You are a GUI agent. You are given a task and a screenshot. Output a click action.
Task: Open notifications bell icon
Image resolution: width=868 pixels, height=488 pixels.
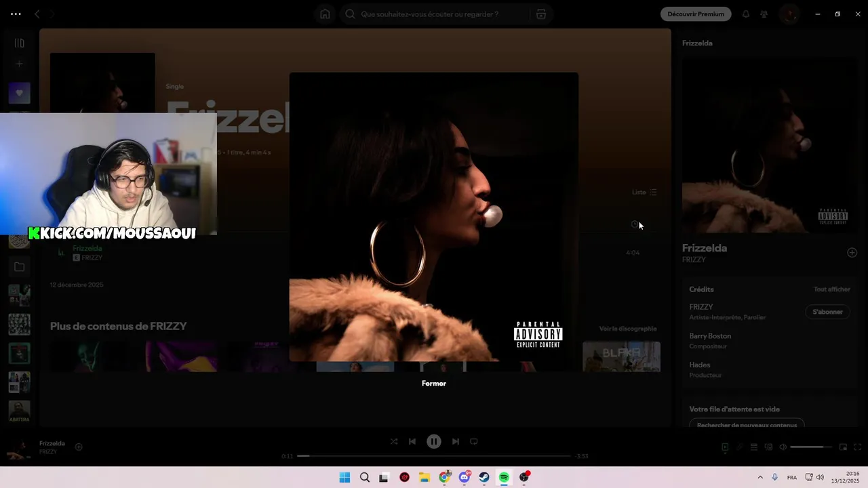746,14
